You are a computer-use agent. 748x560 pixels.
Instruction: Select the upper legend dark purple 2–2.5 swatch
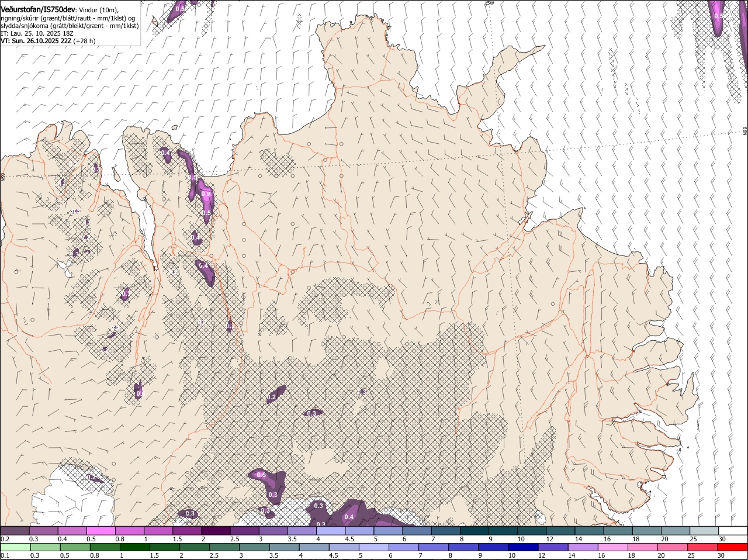coord(215,530)
